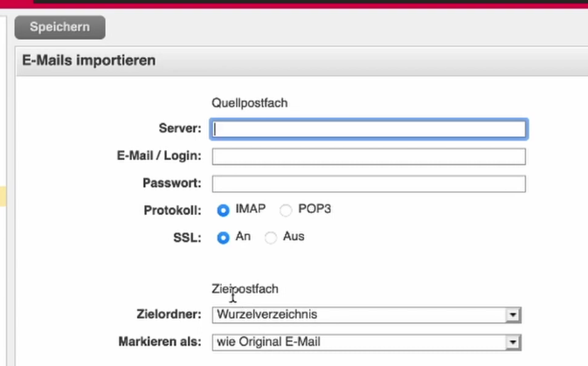Open the Markieren als dropdown

[367, 342]
